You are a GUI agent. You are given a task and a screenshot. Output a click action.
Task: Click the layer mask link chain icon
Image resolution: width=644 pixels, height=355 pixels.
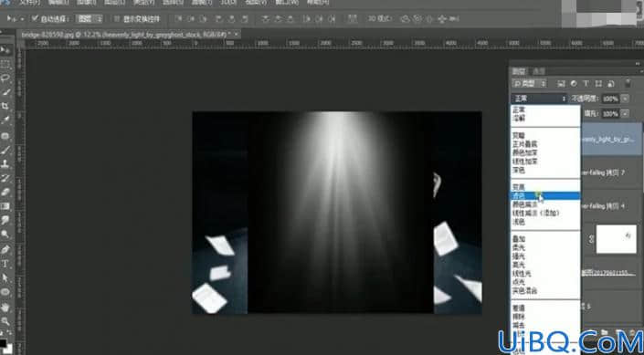[x=591, y=239]
